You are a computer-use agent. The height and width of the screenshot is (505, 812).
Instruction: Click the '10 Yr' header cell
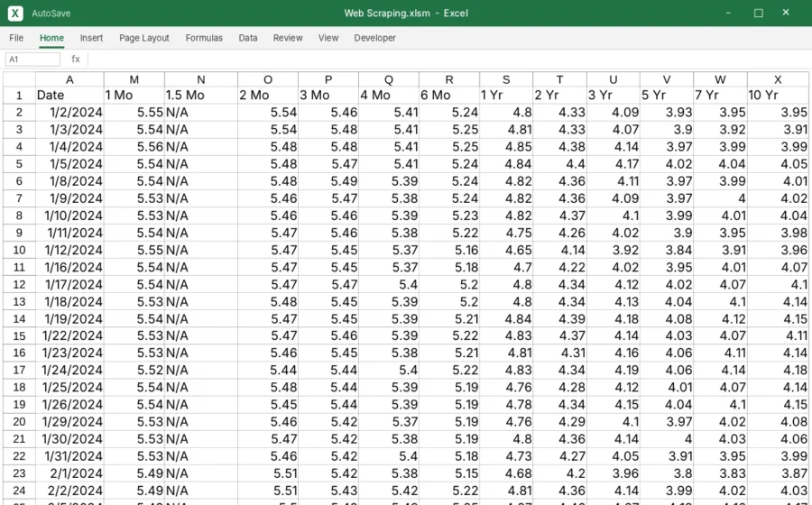pos(778,96)
